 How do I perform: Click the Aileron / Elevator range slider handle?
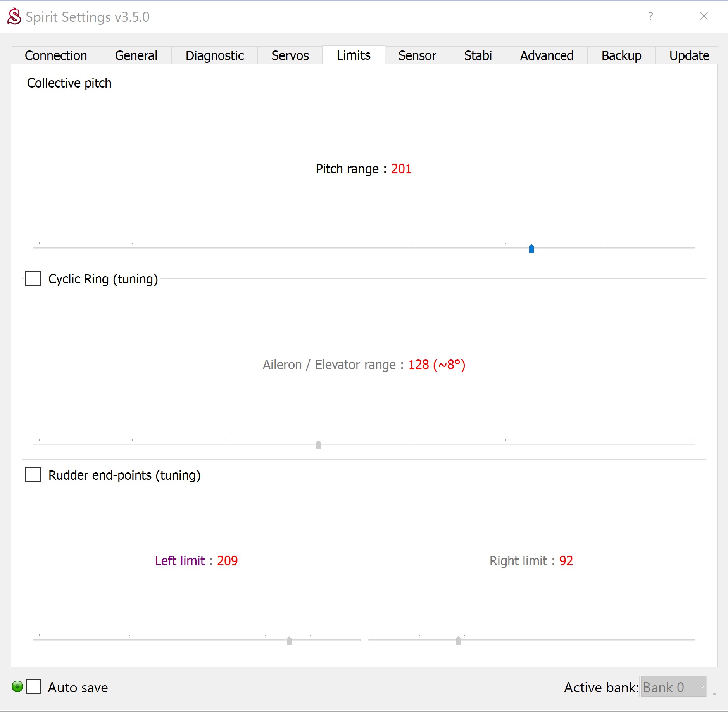point(319,445)
